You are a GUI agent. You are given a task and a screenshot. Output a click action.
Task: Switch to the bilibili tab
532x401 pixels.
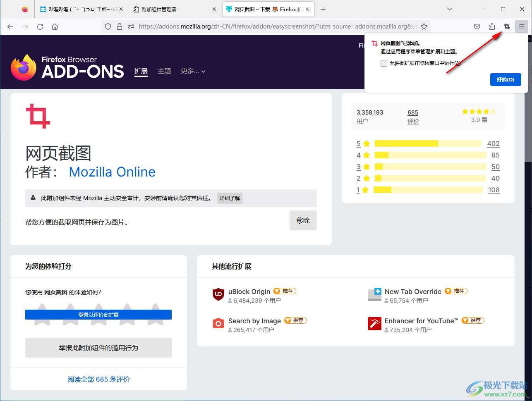(x=81, y=9)
